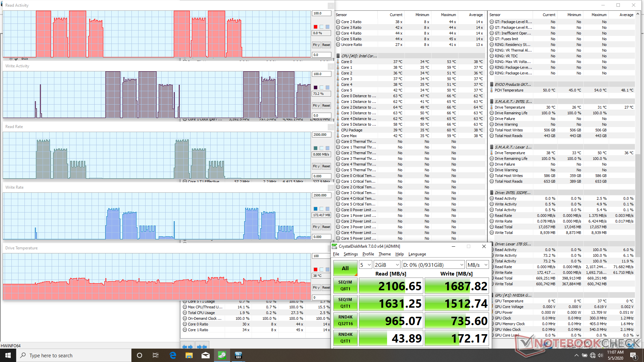Image resolution: width=644 pixels, height=362 pixels.
Task: Open CrystalDiskMark Settings menu
Action: coord(351,254)
